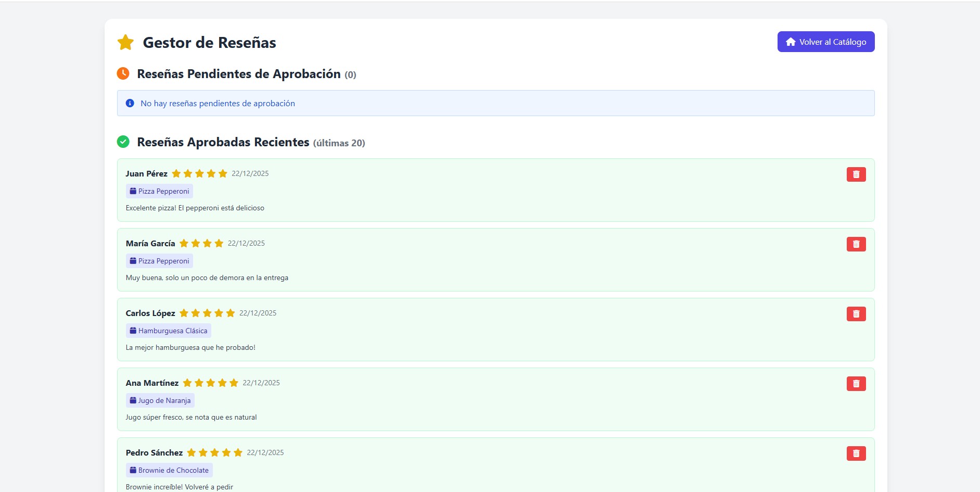Click the house icon in catalog button
Screen dimensions: 980x492
[790, 42]
